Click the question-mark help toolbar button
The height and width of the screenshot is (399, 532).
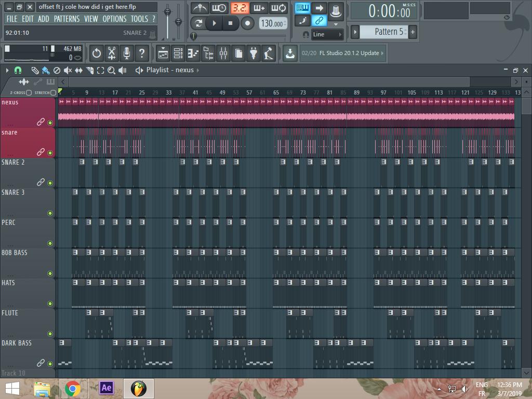point(142,54)
